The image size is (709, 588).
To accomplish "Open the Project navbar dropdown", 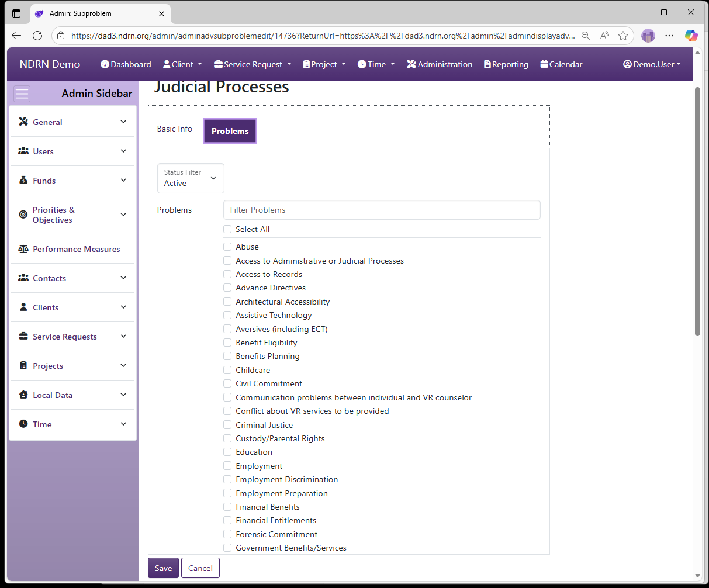I will coord(324,64).
